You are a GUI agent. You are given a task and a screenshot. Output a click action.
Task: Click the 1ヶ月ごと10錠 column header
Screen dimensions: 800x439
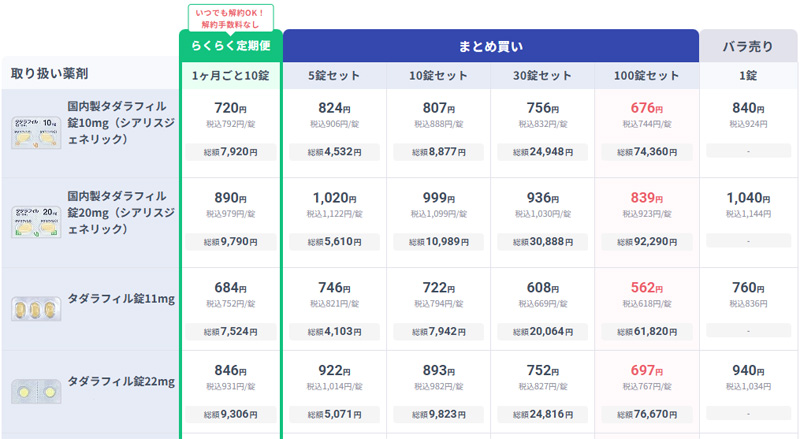(x=231, y=74)
